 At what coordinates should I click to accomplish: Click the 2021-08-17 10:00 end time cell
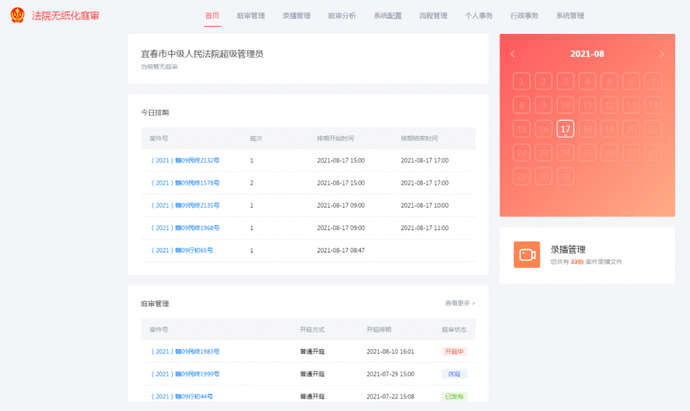(x=425, y=206)
